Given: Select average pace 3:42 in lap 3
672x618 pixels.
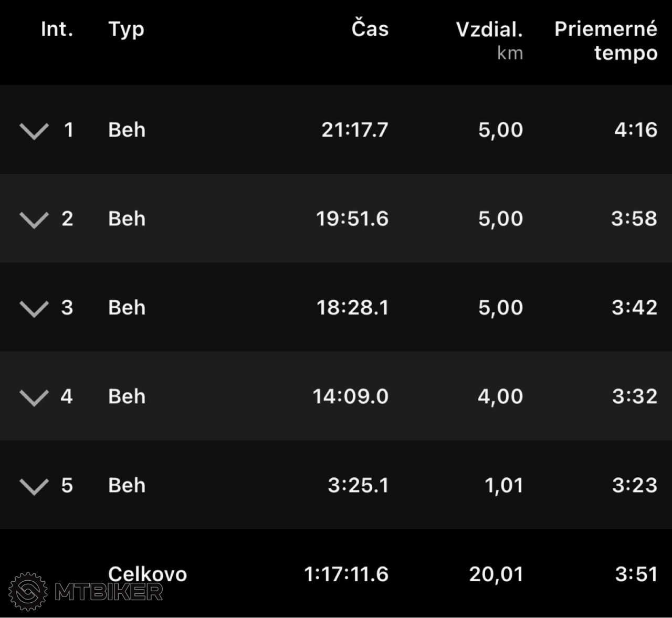Looking at the screenshot, I should point(634,307).
